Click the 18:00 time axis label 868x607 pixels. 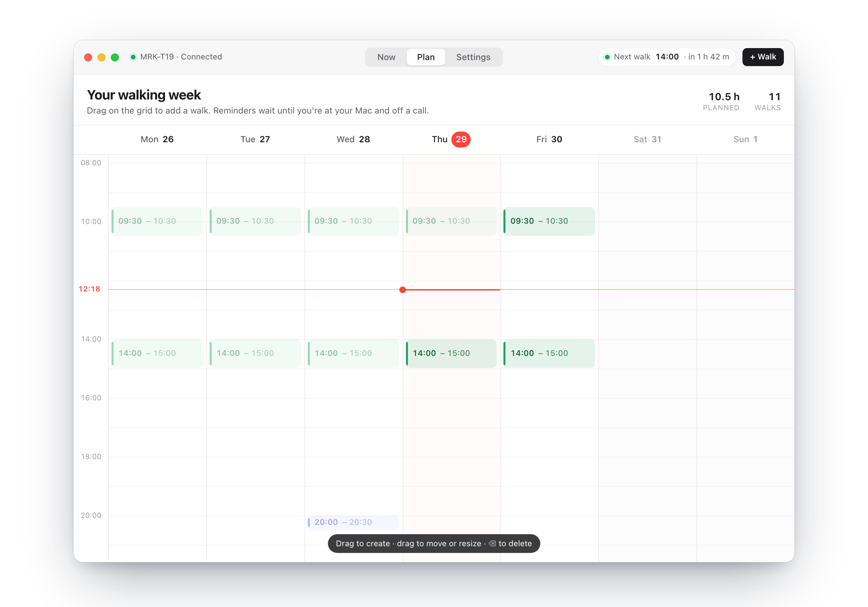[91, 456]
